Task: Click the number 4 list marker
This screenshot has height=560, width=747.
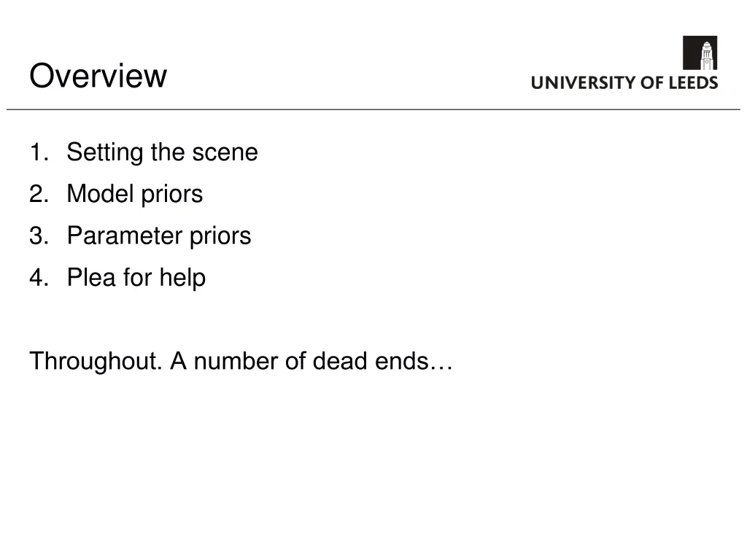Action: (x=39, y=278)
